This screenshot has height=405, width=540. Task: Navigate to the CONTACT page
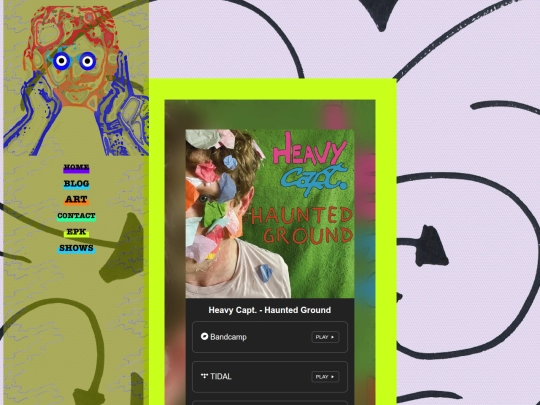pos(76,216)
